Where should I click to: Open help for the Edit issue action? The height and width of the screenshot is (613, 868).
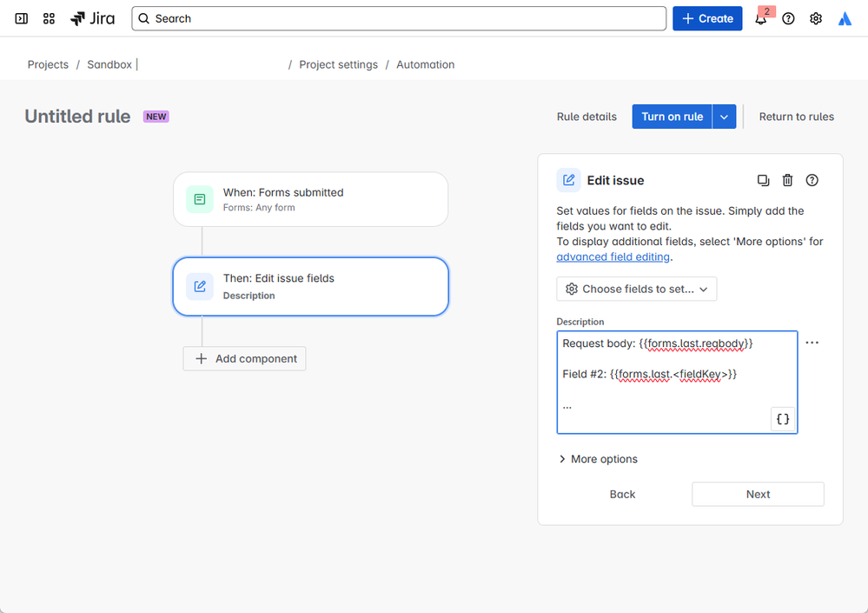point(812,181)
